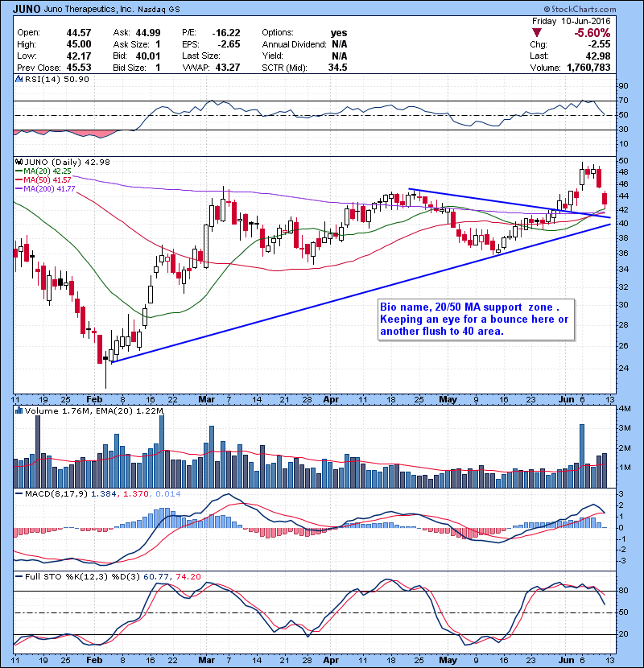This screenshot has width=644, height=668.
Task: Click the VWAP value 43.27
Action: 228,68
